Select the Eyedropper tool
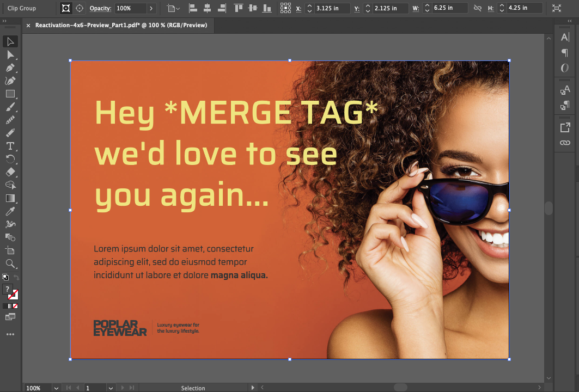 [10, 211]
